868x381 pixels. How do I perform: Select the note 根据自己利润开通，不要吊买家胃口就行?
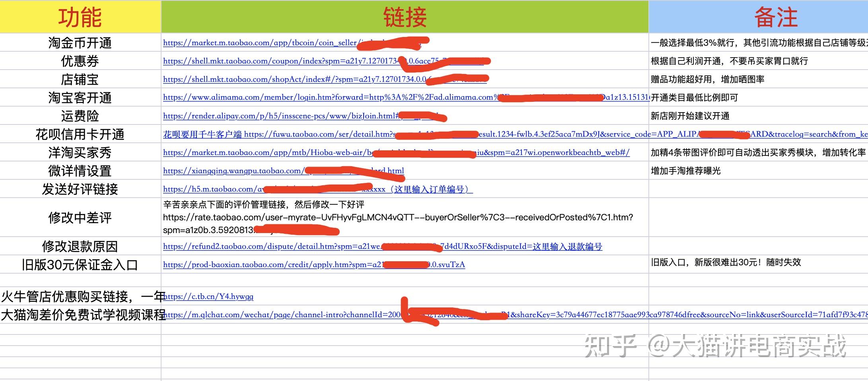tap(759, 61)
